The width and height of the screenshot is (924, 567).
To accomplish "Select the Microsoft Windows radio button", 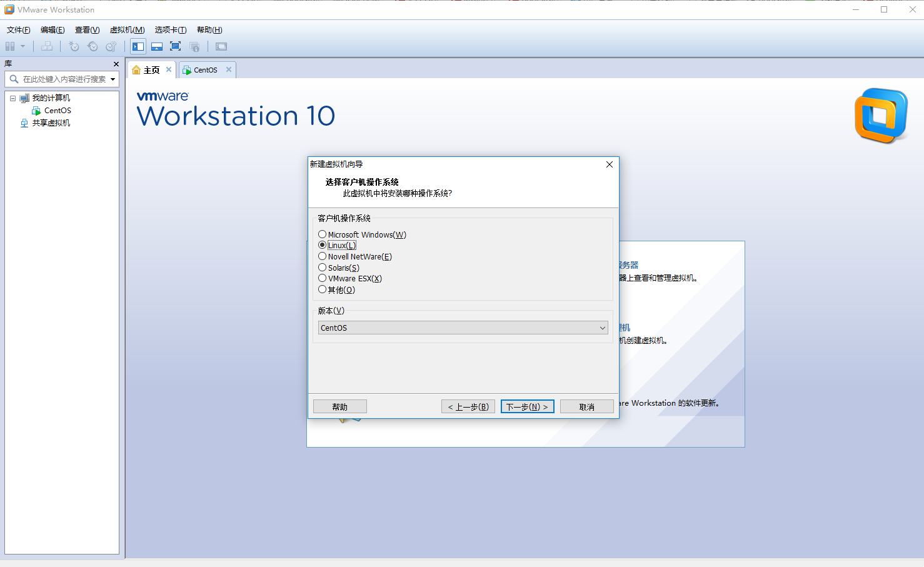I will (323, 234).
